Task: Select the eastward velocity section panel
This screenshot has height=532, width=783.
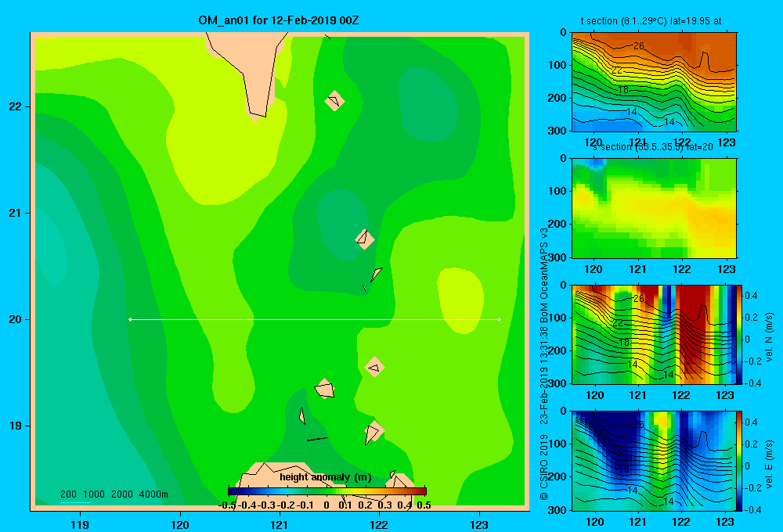Action: pos(654,460)
